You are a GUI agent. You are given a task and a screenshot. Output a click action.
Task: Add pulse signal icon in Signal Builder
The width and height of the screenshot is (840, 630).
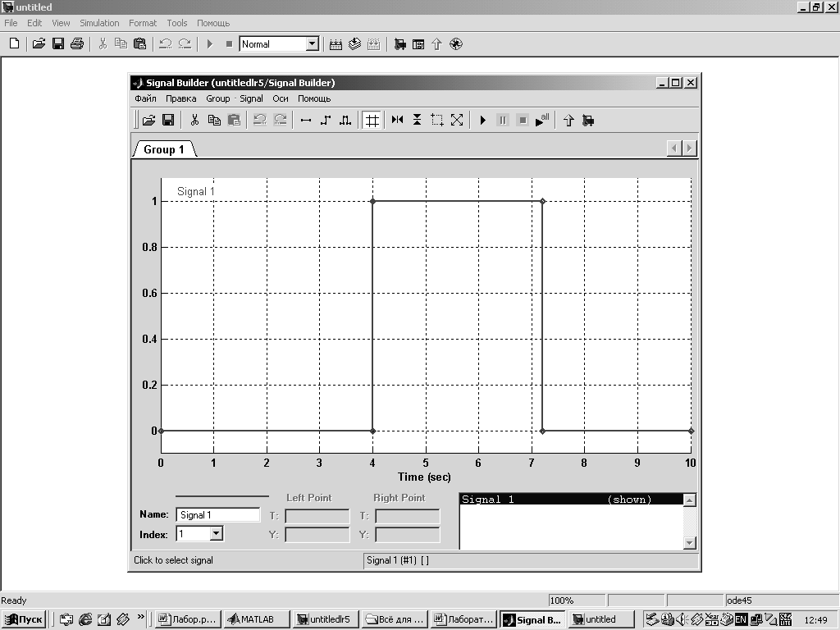click(x=345, y=120)
